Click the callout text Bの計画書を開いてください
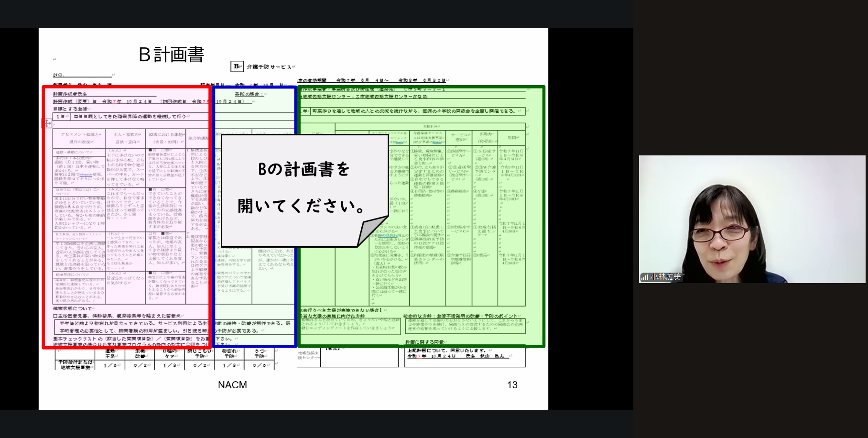The width and height of the screenshot is (868, 438). (304, 187)
